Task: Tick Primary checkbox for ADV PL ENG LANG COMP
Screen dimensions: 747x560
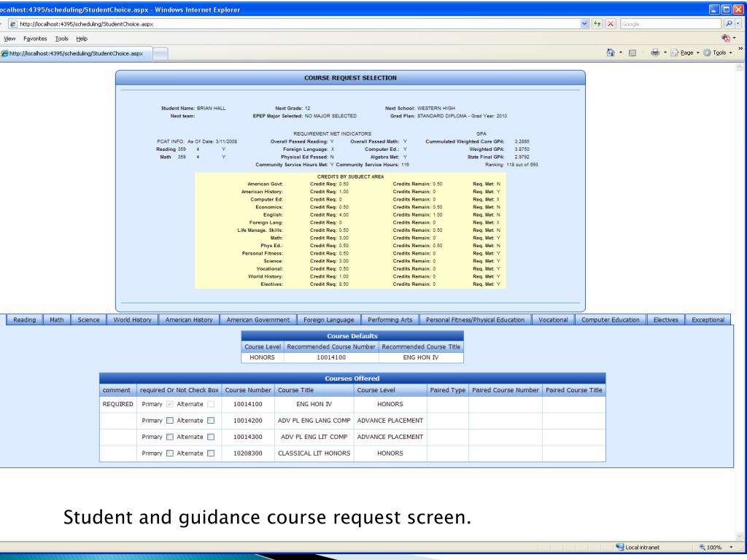Action: click(169, 421)
